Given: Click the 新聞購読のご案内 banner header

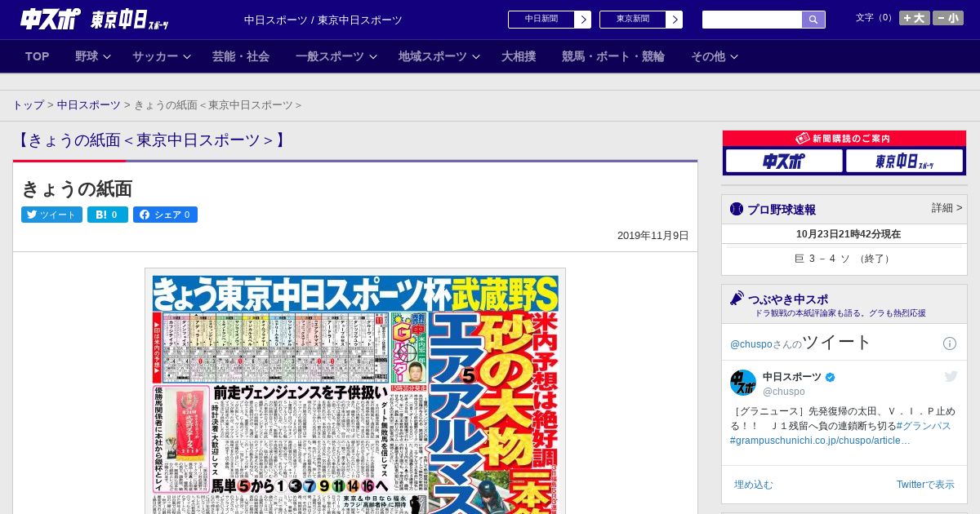Looking at the screenshot, I should tap(844, 139).
